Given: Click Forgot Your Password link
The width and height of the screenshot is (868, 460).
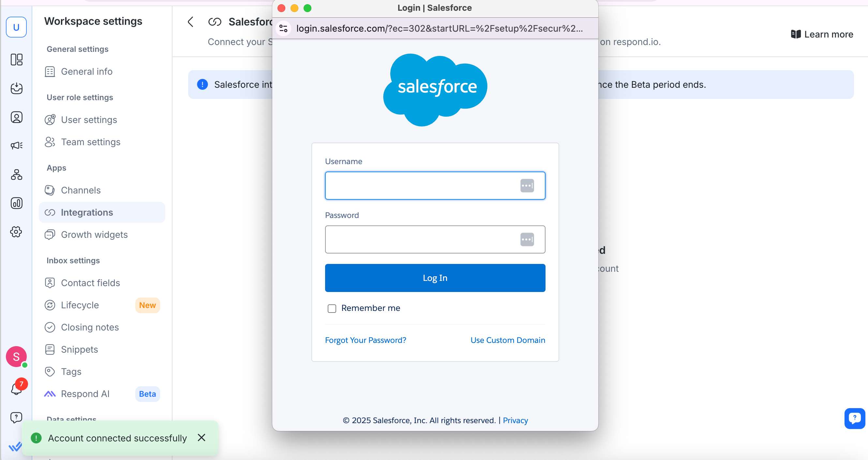Looking at the screenshot, I should (x=366, y=340).
